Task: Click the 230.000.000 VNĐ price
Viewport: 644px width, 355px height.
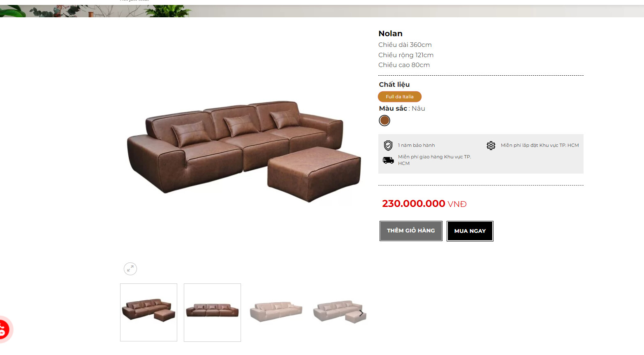Action: [424, 204]
